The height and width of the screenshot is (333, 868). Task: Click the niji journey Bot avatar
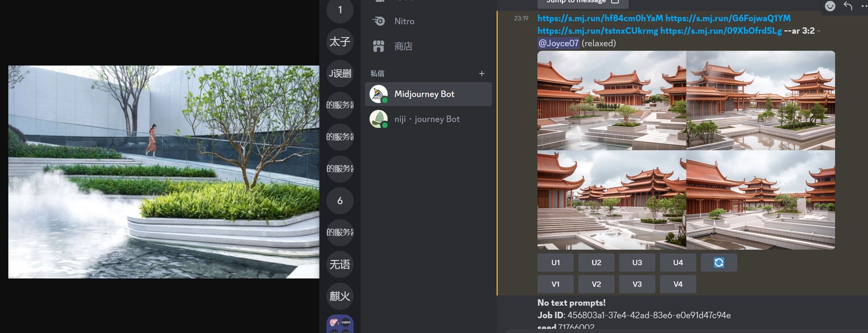[x=379, y=119]
